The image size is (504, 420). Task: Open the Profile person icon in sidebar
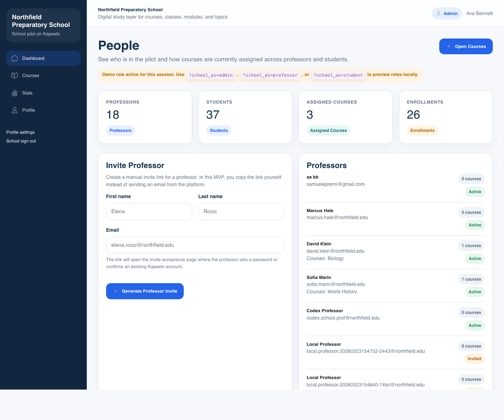[15, 110]
